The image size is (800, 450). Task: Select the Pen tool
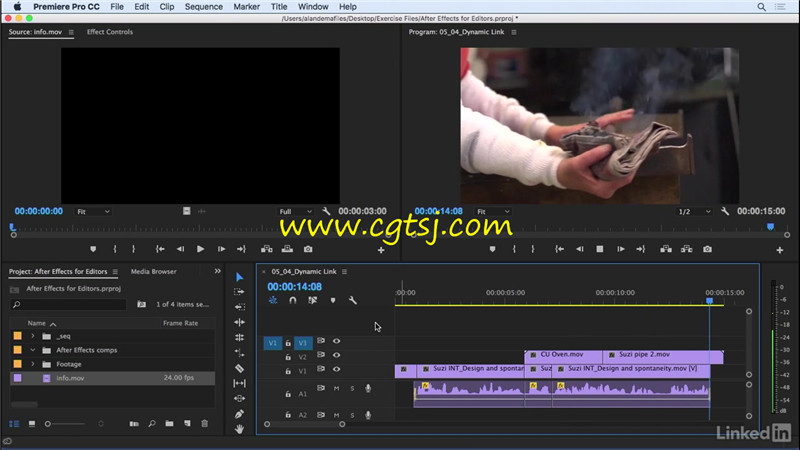click(x=239, y=414)
